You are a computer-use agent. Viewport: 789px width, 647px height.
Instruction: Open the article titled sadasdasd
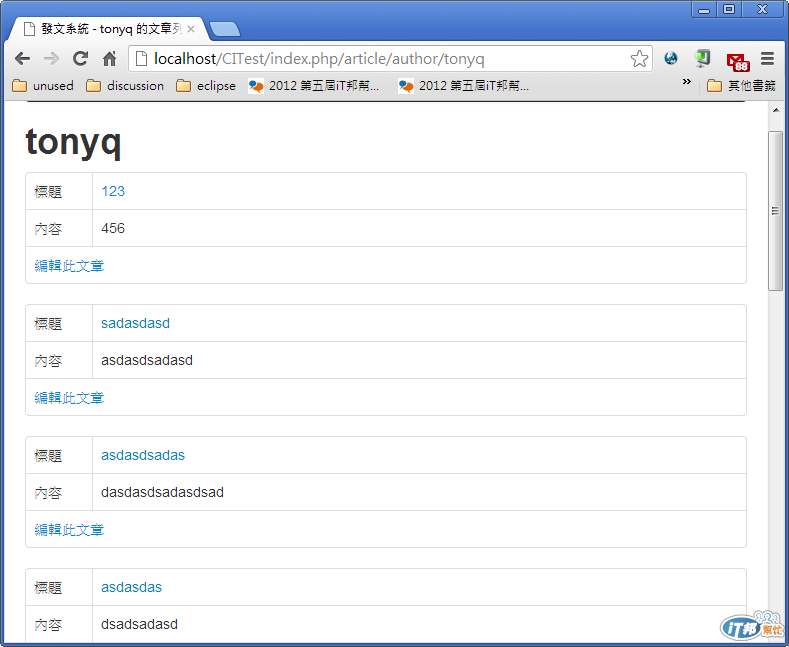click(135, 323)
